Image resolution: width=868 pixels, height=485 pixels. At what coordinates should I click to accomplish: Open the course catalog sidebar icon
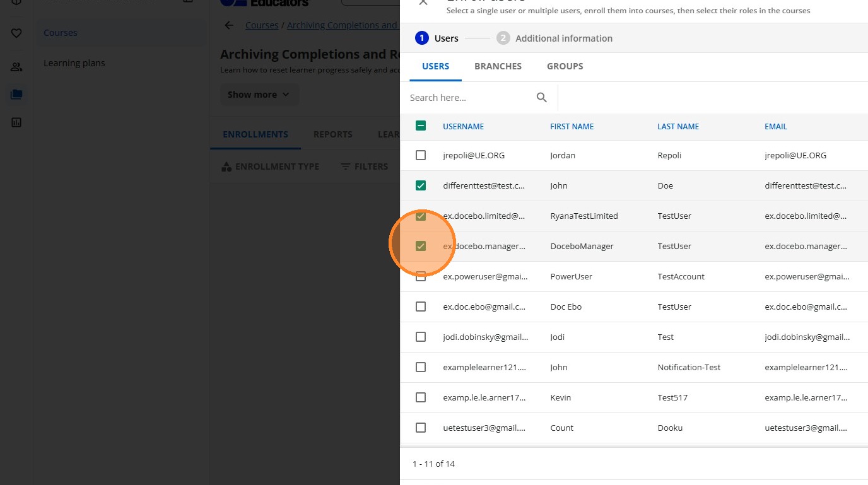pos(16,95)
